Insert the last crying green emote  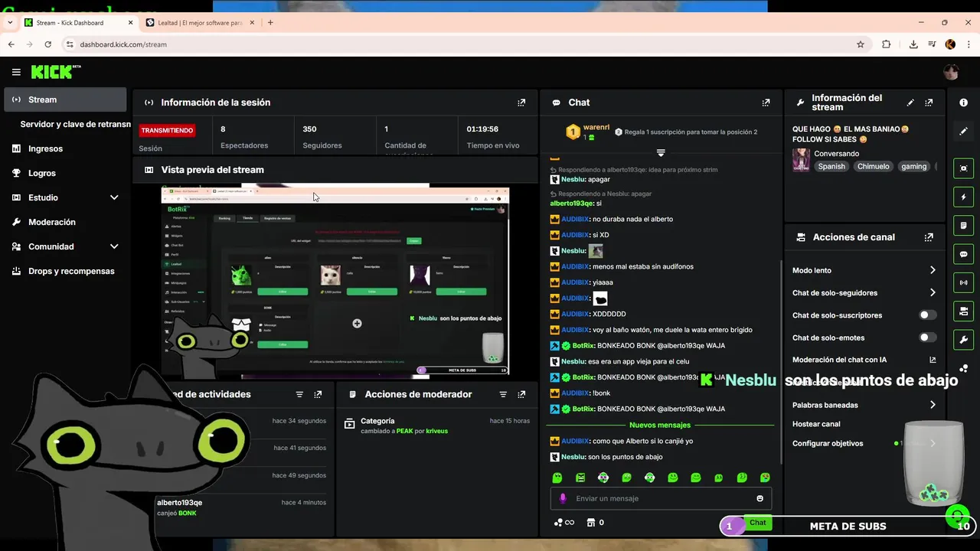coord(765,478)
